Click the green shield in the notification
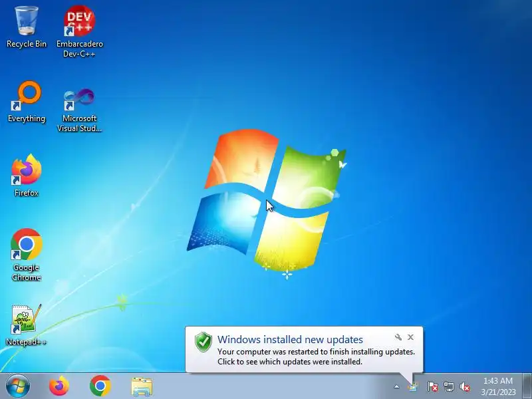This screenshot has height=399, width=532. point(203,342)
